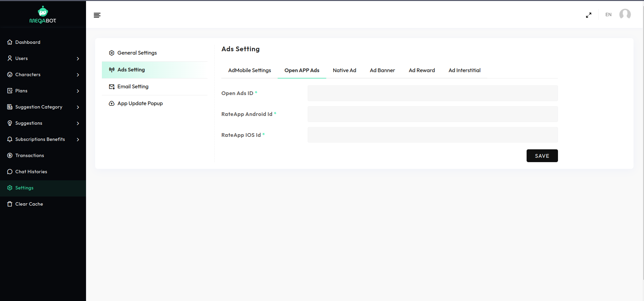Focus the Open Ads ID field
Image resolution: width=644 pixels, height=301 pixels.
pos(432,93)
